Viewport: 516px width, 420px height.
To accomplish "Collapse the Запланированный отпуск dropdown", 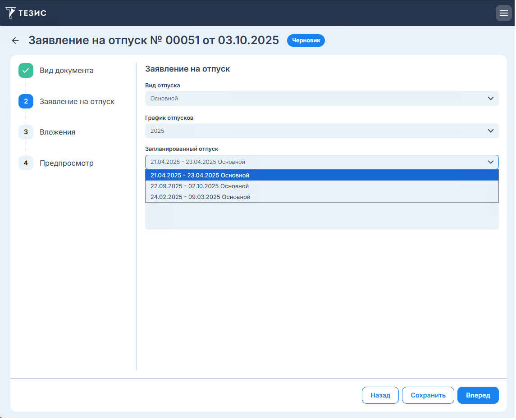I will pos(490,162).
